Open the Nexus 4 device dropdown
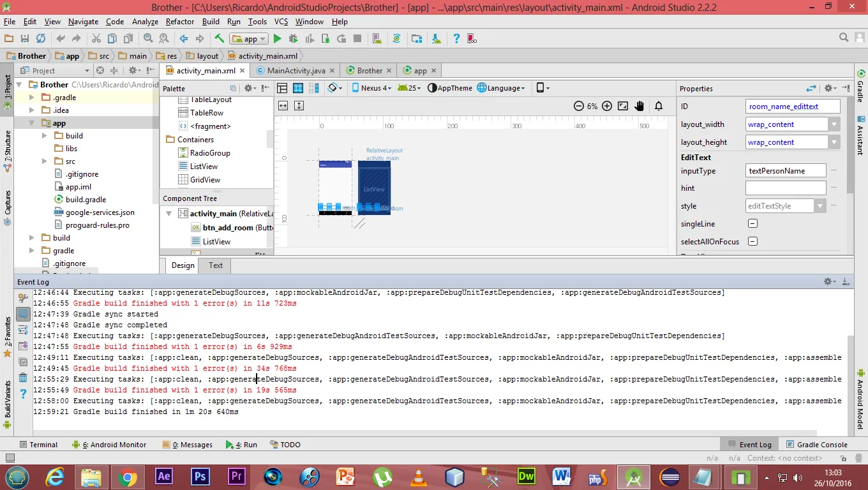This screenshot has height=490, width=868. click(371, 88)
